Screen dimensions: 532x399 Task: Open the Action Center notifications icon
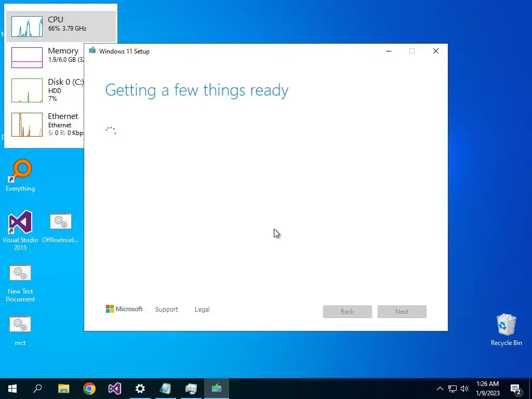[x=516, y=389]
